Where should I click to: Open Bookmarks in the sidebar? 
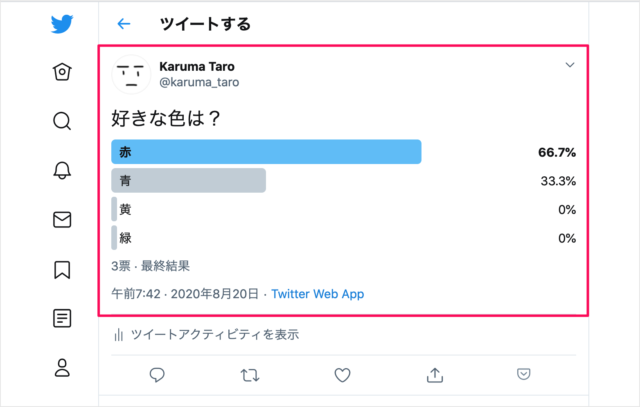point(62,268)
